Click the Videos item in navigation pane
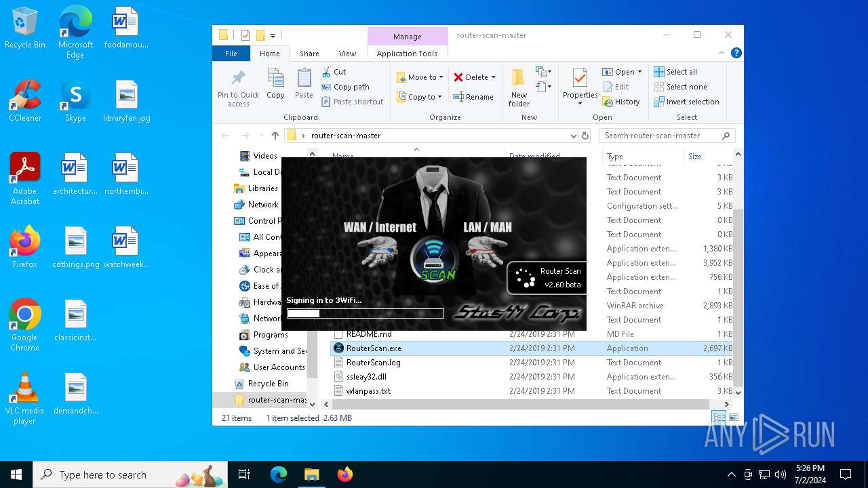Image resolution: width=868 pixels, height=488 pixels. click(265, 156)
